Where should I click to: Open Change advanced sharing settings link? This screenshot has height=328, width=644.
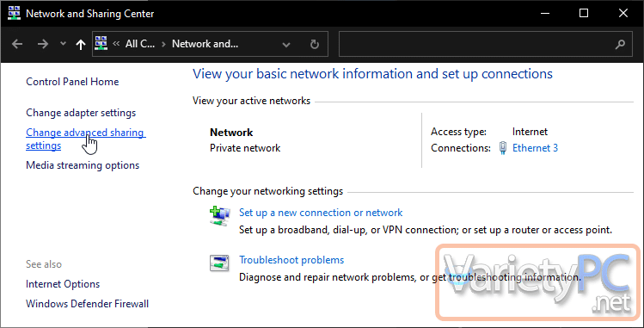86,139
